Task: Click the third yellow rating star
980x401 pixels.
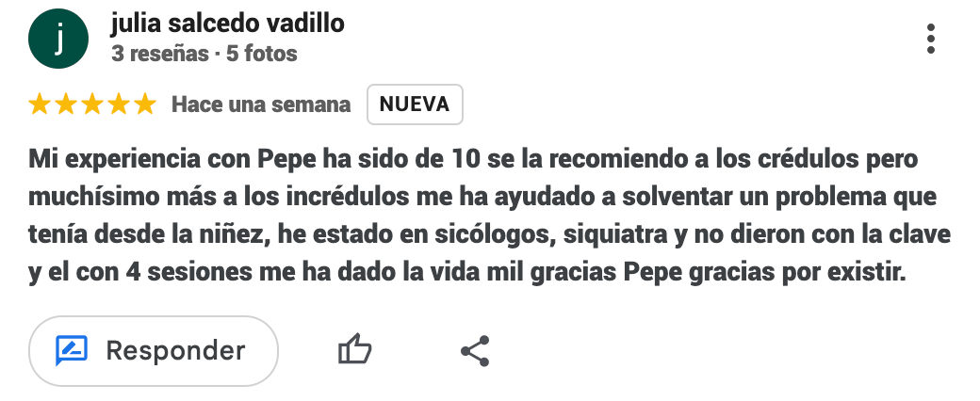Action: tap(92, 104)
